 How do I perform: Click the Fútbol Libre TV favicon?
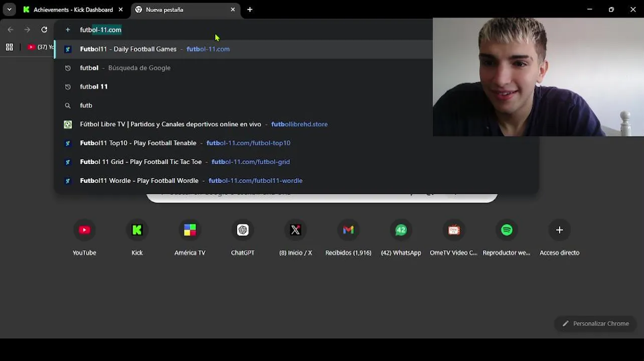point(68,124)
